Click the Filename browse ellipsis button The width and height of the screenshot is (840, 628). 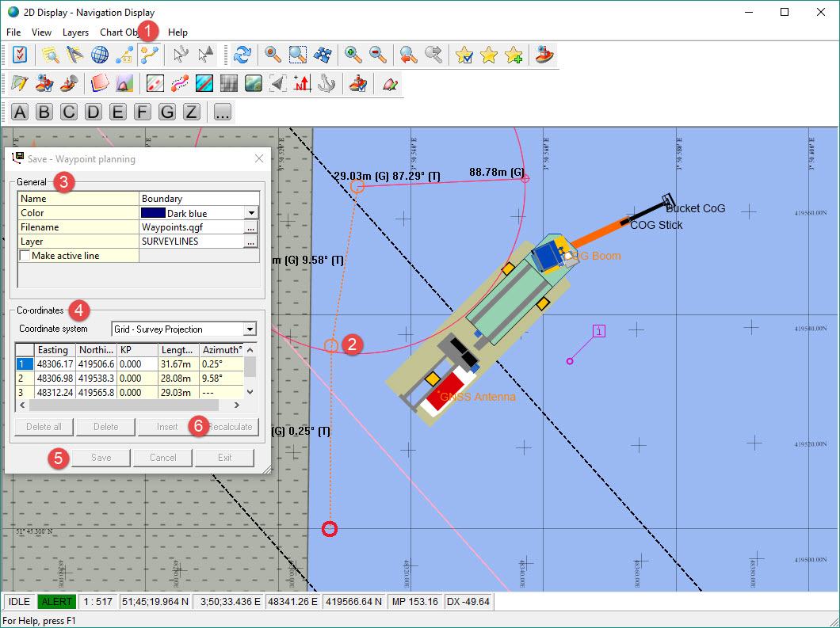point(251,227)
